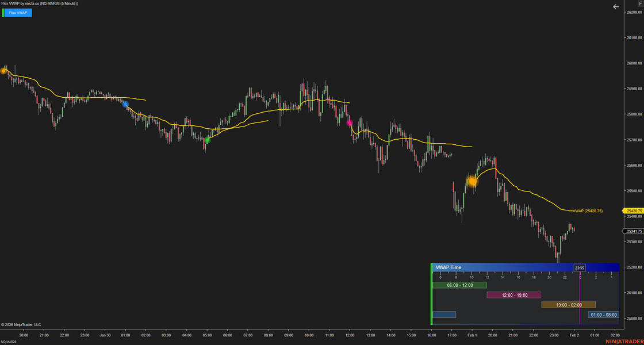Click the unlabeled blue session bar at left
Viewport: 644px width, 345px height.
pos(444,315)
